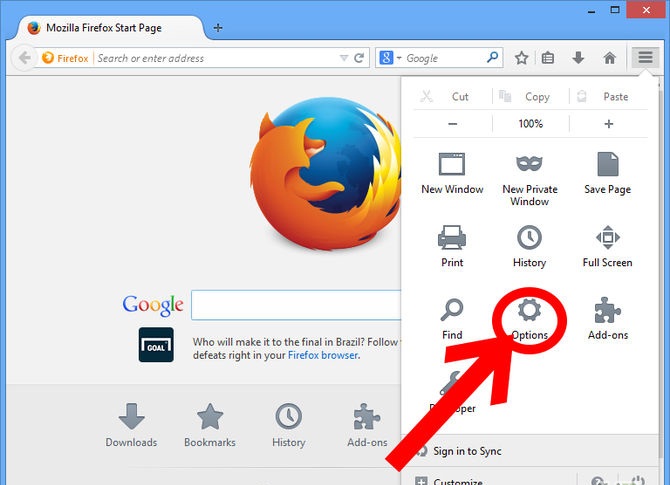Click the GOAL snippet icon

[x=156, y=345]
